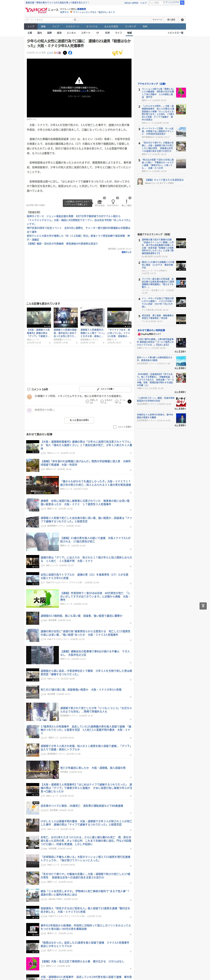Play video ranking first item thumbnail
The width and height of the screenshot is (210, 980).
(x=181, y=243)
